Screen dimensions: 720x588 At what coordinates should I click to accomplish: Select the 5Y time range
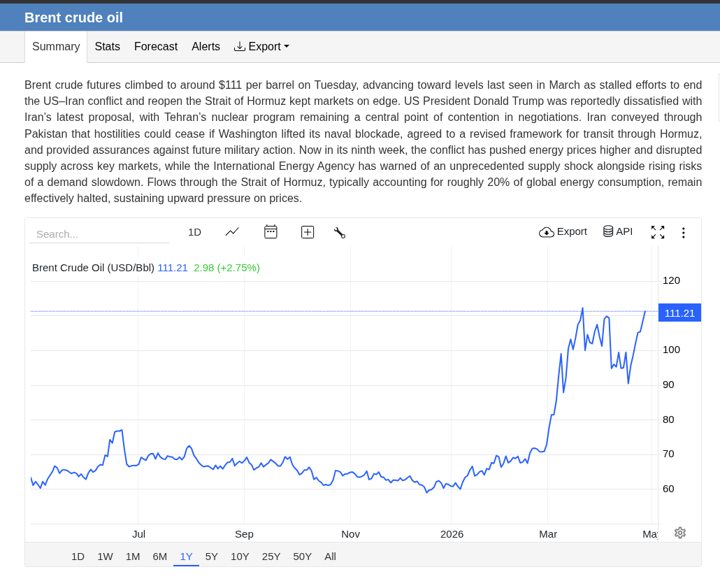click(x=211, y=557)
